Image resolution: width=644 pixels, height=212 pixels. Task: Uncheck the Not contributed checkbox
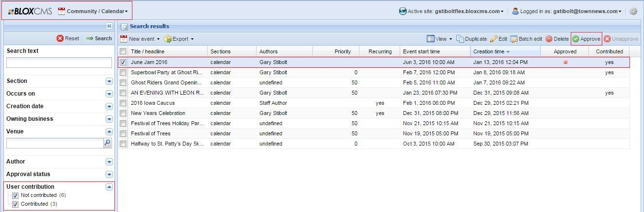15,196
